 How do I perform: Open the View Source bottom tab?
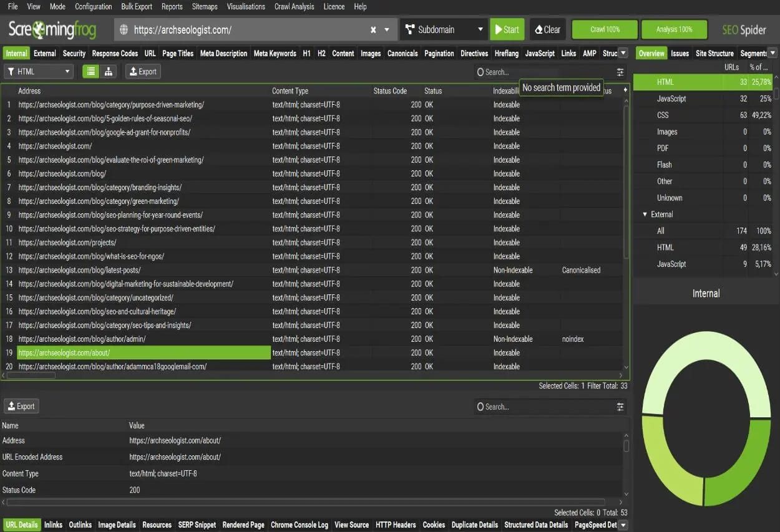point(351,525)
